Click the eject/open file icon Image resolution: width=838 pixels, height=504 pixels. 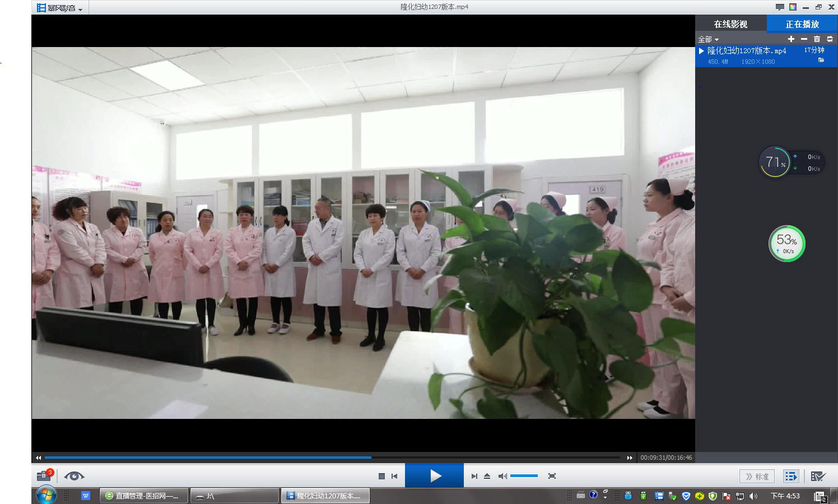click(487, 476)
